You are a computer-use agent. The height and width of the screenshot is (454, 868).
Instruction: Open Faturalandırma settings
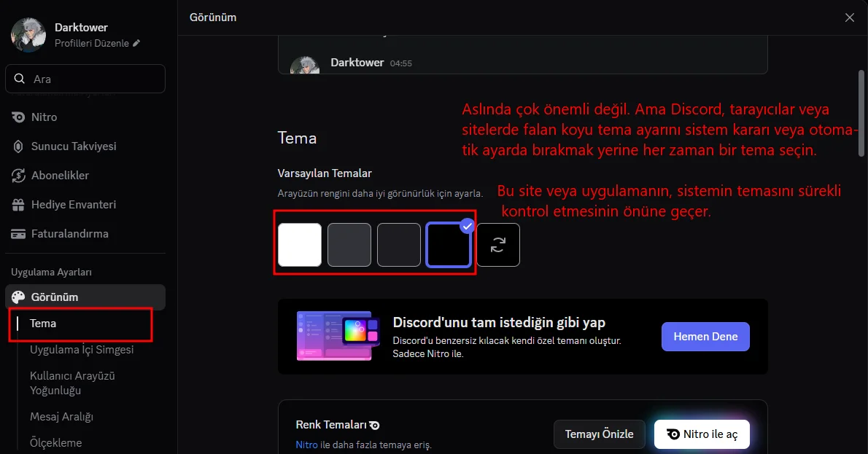point(85,234)
